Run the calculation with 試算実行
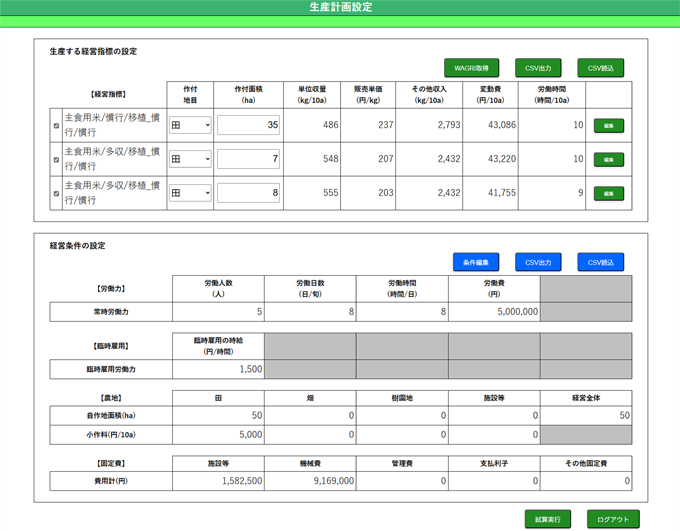680x531 pixels. (547, 519)
